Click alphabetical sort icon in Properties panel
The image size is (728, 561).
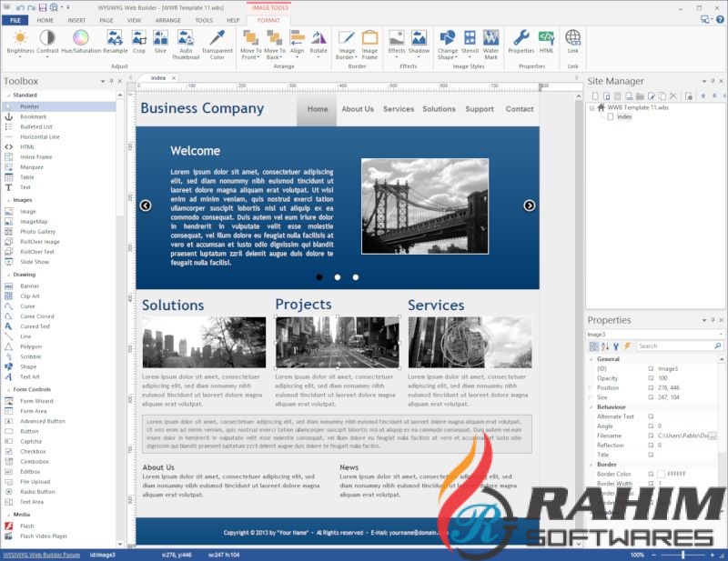click(605, 346)
